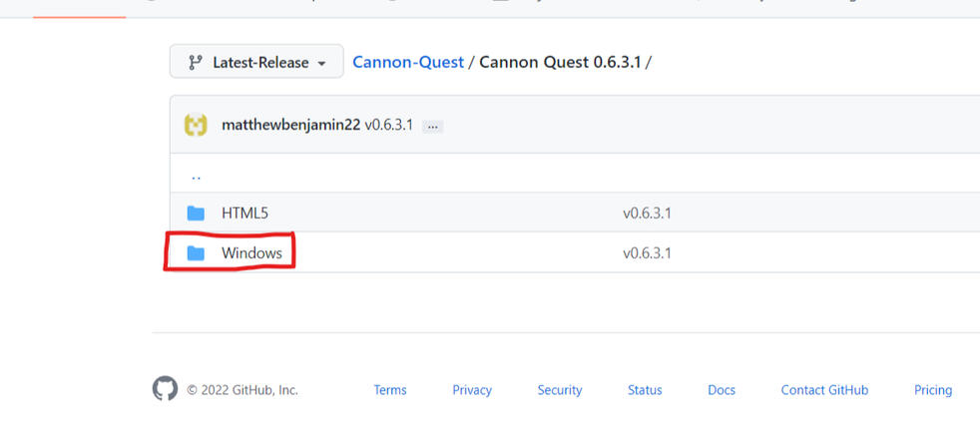Open the matthewbenjamin22 user profile link
The image size is (980, 434).
(x=290, y=126)
